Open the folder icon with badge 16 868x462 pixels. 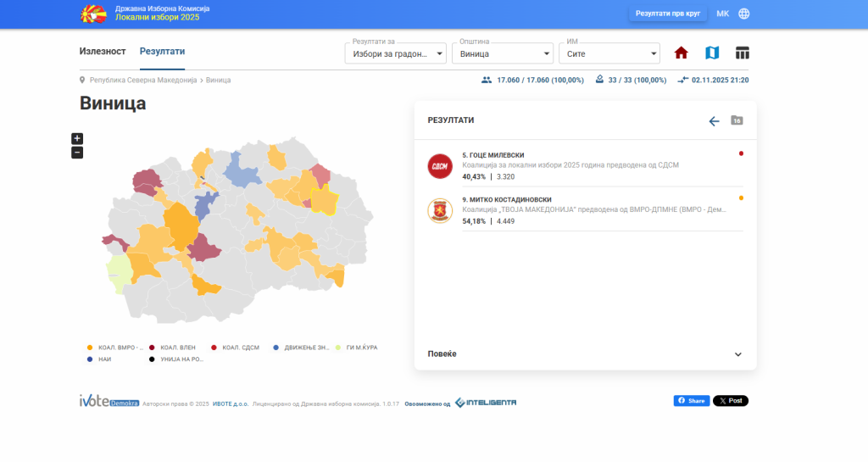click(737, 120)
